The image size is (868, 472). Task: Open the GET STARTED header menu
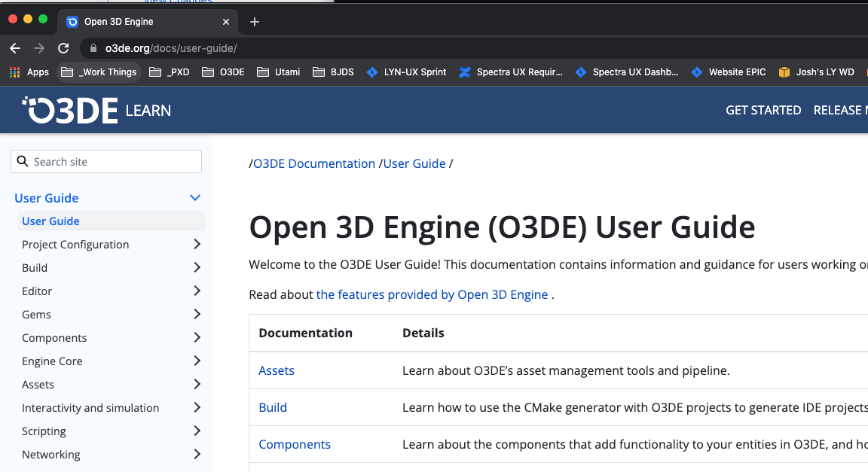(763, 110)
